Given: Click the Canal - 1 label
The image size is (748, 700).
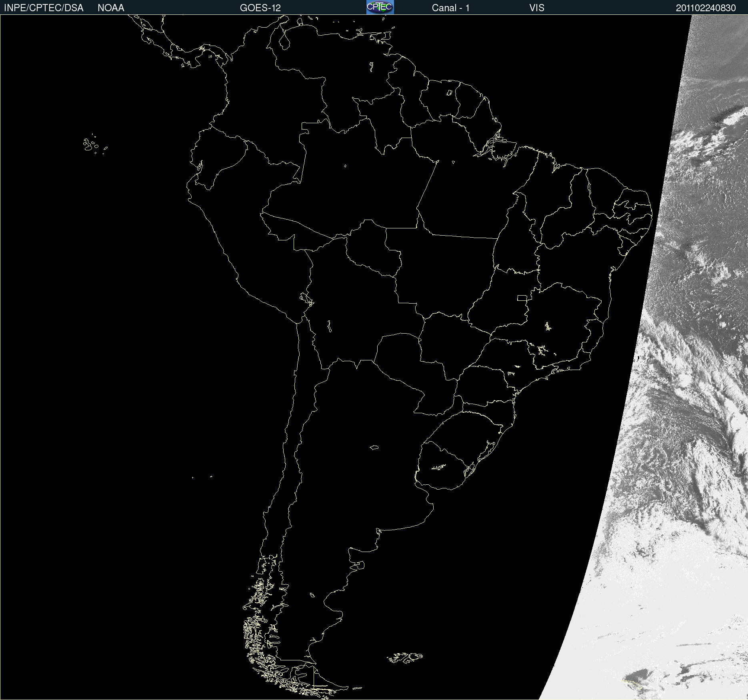Looking at the screenshot, I should click(x=451, y=8).
